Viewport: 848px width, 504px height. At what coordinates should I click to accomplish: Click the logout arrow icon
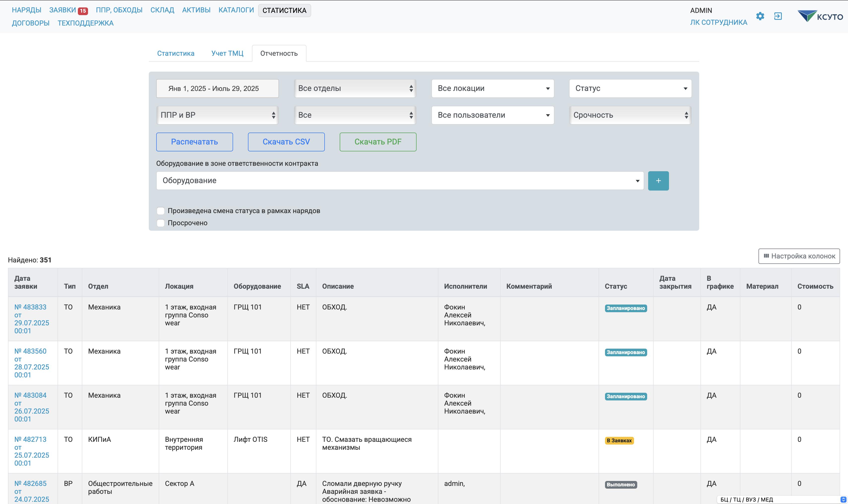pyautogui.click(x=778, y=16)
